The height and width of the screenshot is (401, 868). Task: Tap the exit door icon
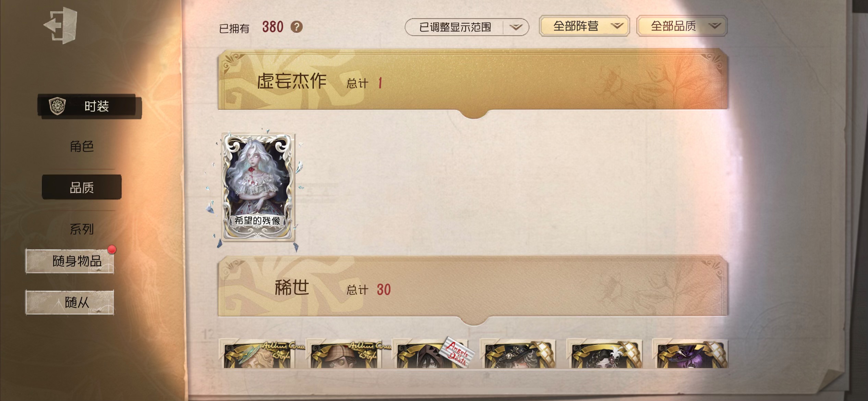point(61,26)
